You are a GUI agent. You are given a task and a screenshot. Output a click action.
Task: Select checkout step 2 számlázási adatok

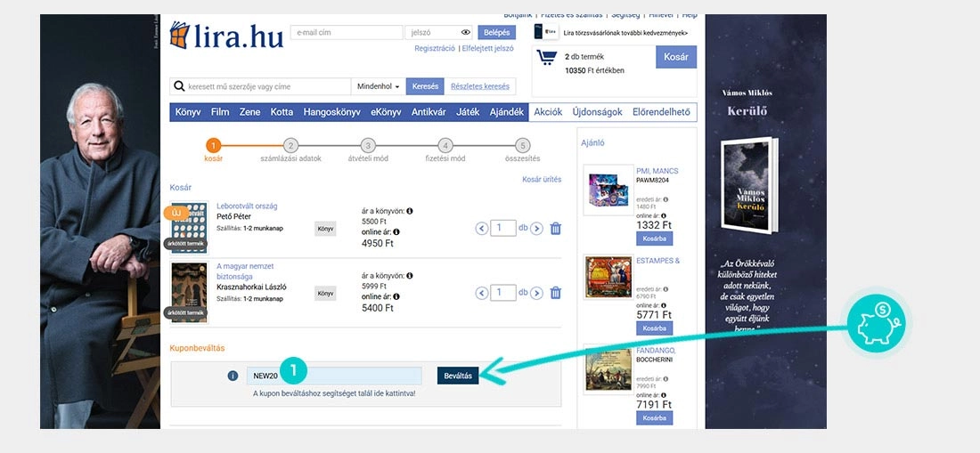pyautogui.click(x=290, y=150)
